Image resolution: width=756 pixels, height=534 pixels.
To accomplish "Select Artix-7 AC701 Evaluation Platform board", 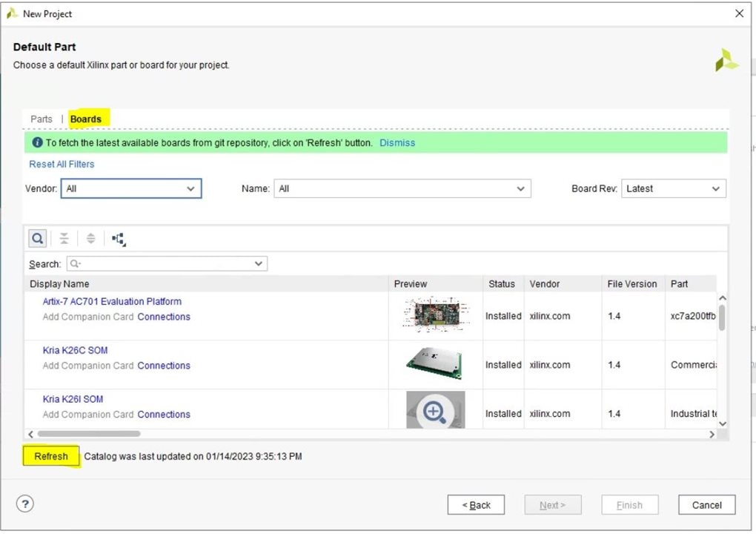I will coord(112,302).
